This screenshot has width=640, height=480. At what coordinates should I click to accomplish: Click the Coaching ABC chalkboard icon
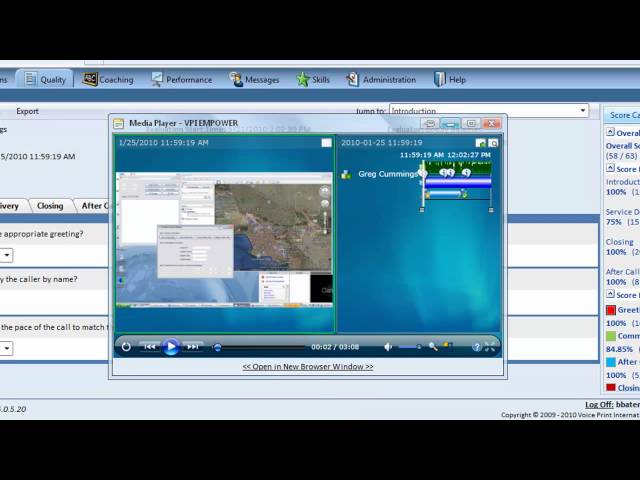click(x=89, y=79)
